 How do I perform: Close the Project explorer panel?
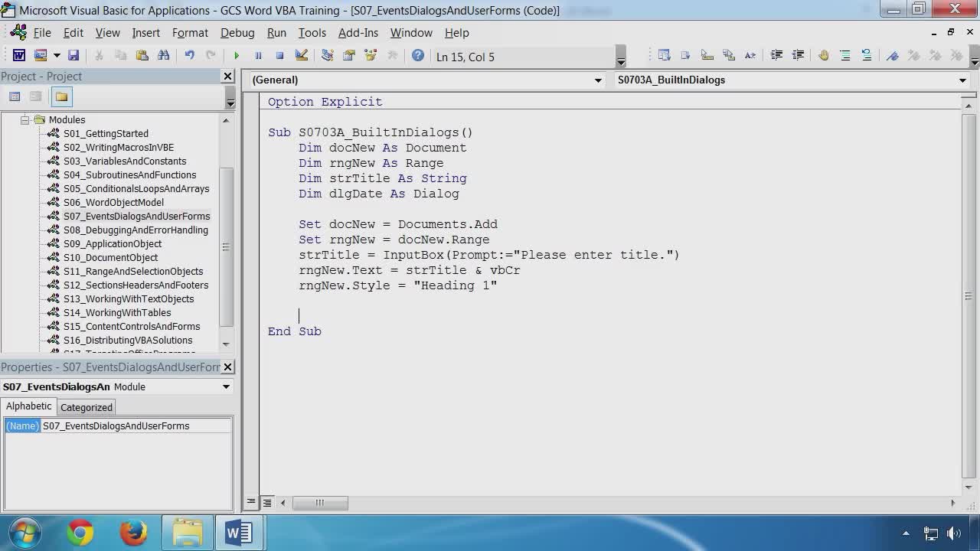(227, 77)
